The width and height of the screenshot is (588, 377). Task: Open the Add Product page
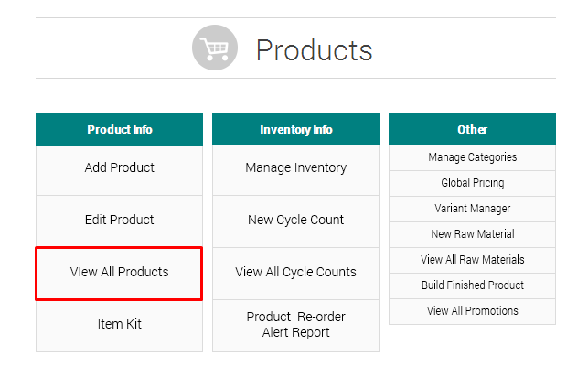[119, 167]
